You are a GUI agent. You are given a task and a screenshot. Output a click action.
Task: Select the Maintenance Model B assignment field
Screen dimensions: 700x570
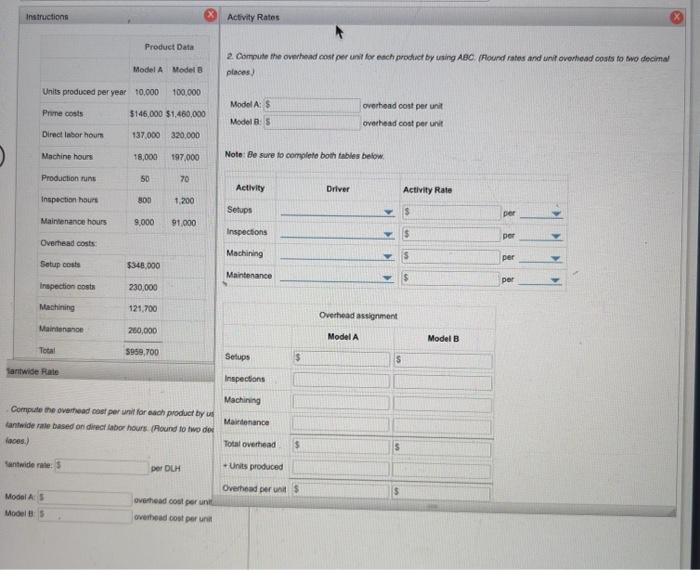(x=442, y=427)
